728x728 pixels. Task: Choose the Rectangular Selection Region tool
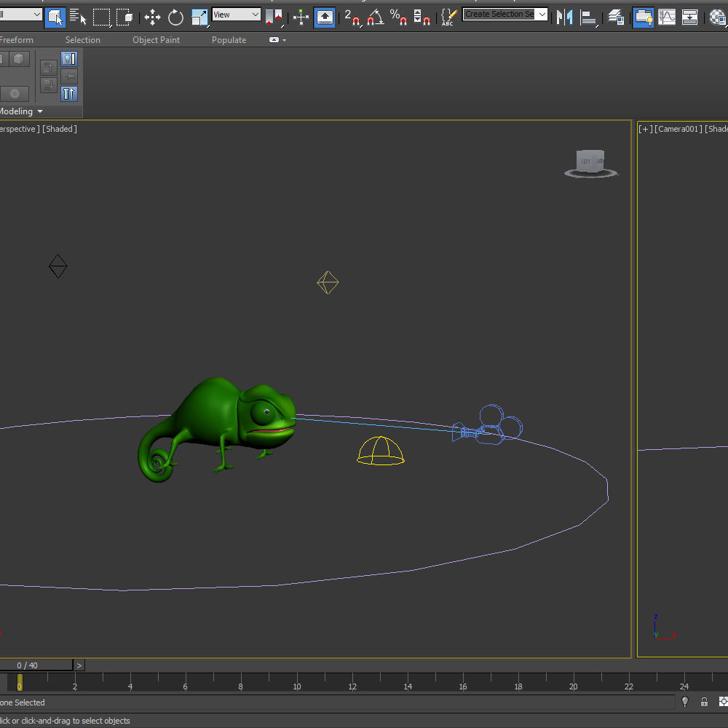(x=102, y=17)
